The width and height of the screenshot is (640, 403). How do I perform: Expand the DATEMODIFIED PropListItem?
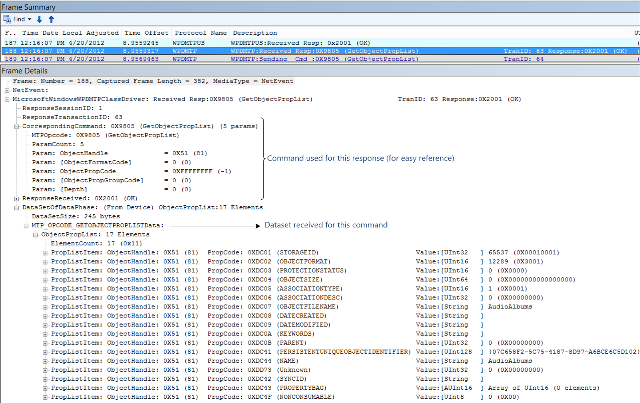tap(45, 325)
